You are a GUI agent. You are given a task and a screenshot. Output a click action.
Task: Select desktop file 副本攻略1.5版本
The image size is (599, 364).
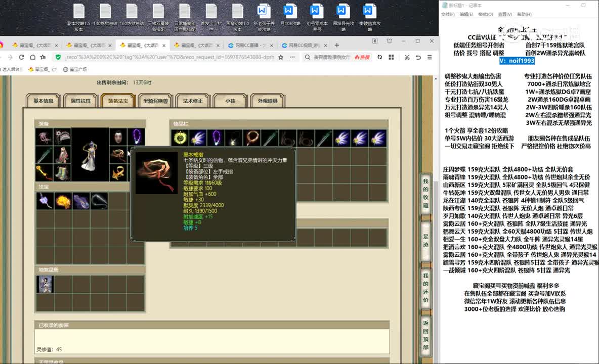click(79, 17)
